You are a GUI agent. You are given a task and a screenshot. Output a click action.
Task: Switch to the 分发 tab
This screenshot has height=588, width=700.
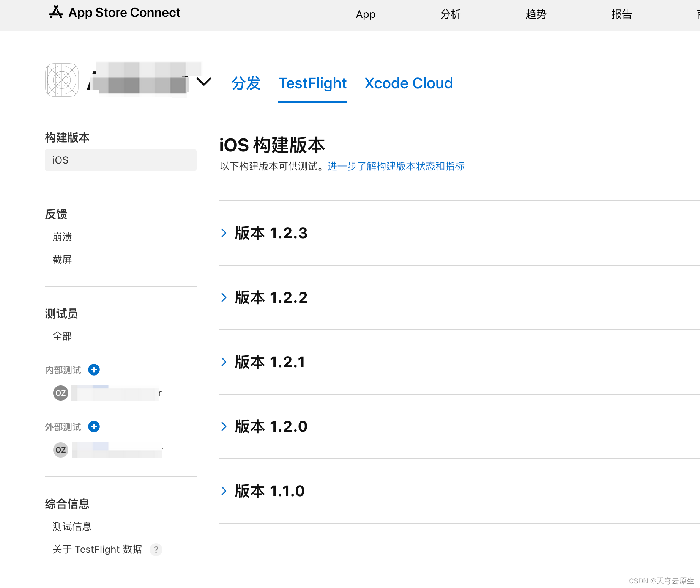tap(246, 83)
